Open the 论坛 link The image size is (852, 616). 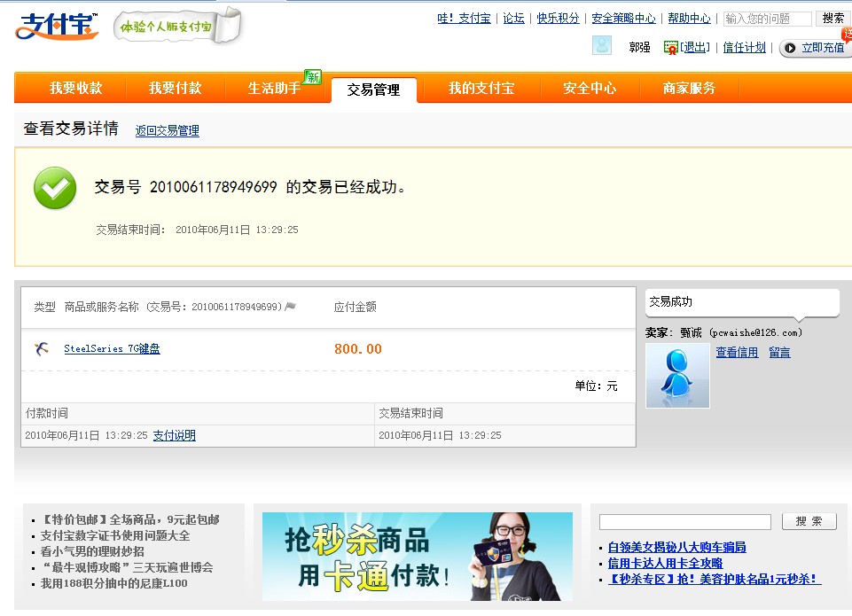coord(513,19)
